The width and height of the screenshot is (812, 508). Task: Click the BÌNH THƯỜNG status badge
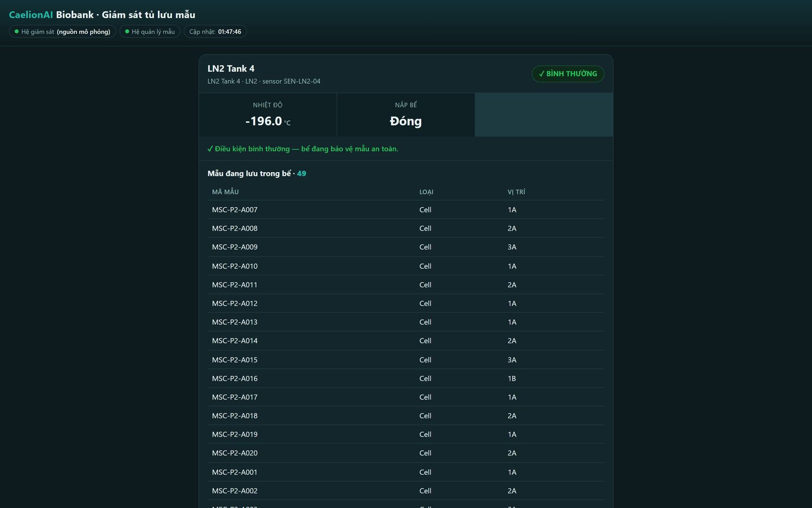pyautogui.click(x=568, y=74)
